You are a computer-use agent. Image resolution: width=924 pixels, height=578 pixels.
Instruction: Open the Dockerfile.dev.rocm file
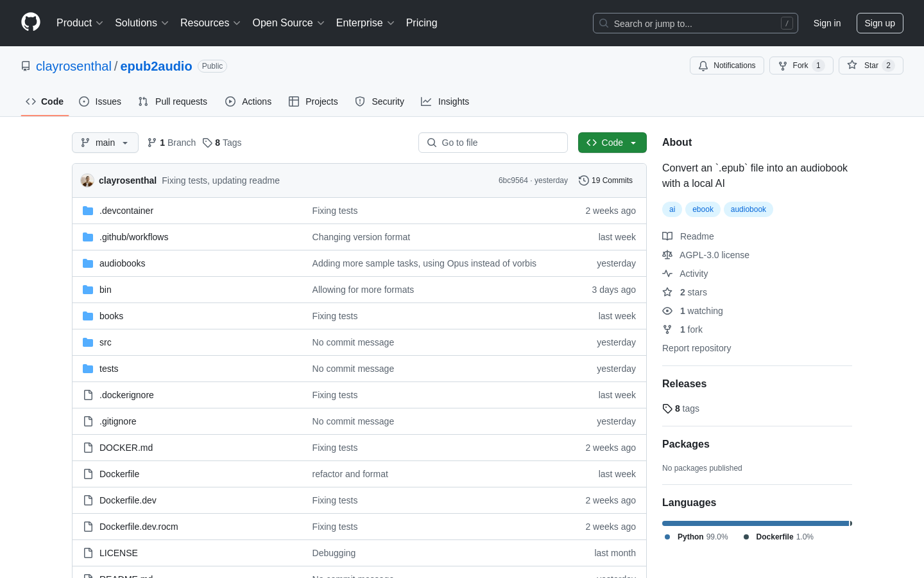[139, 527]
